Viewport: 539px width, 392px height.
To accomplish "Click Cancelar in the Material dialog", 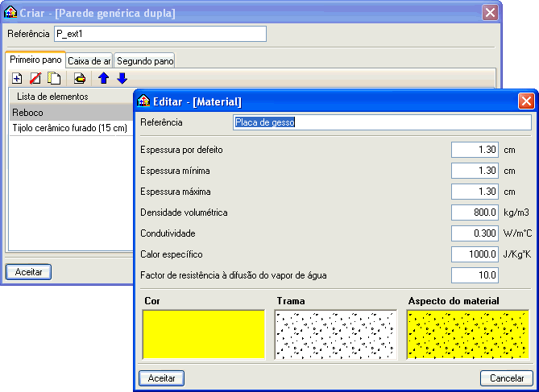I will pyautogui.click(x=507, y=378).
